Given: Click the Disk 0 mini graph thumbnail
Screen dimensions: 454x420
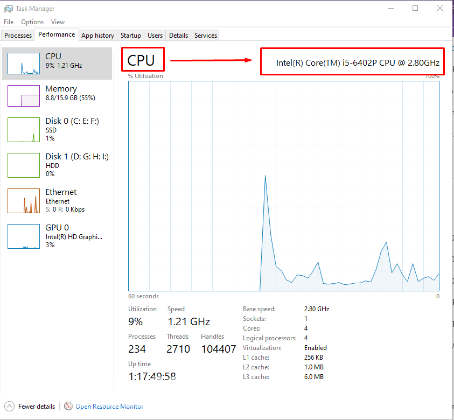Looking at the screenshot, I should coord(23,130).
